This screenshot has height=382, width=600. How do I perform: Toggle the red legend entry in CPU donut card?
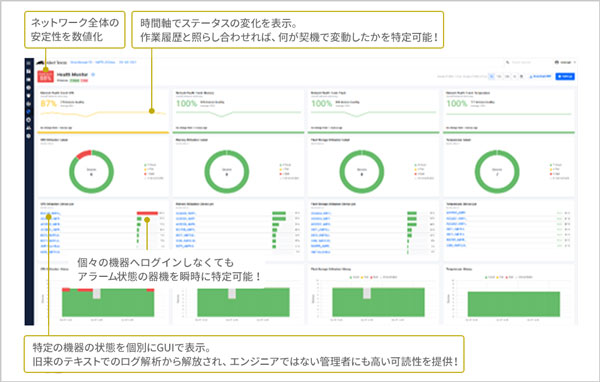150,174
